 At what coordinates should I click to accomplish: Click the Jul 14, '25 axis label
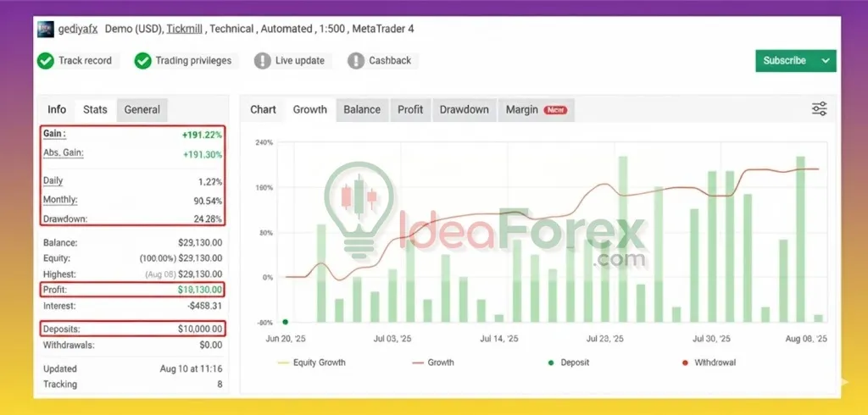tap(499, 339)
